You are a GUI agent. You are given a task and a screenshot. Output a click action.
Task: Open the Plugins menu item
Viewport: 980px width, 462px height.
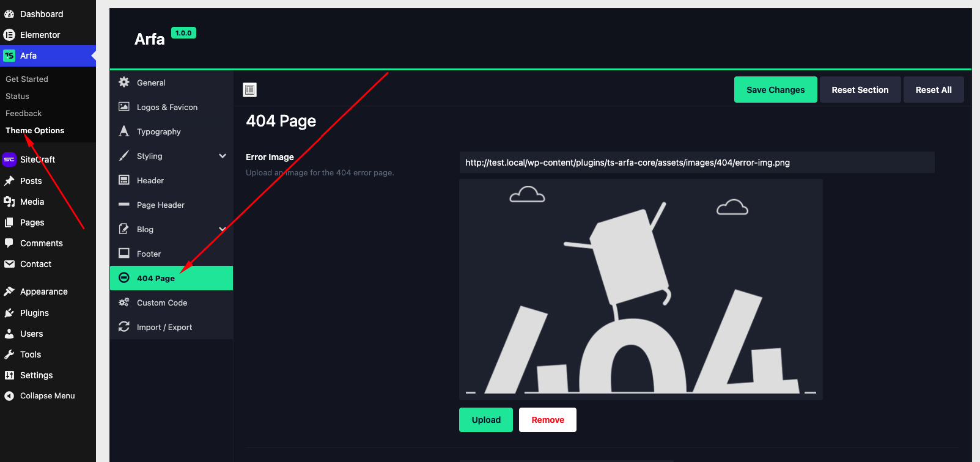pyautogui.click(x=48, y=313)
